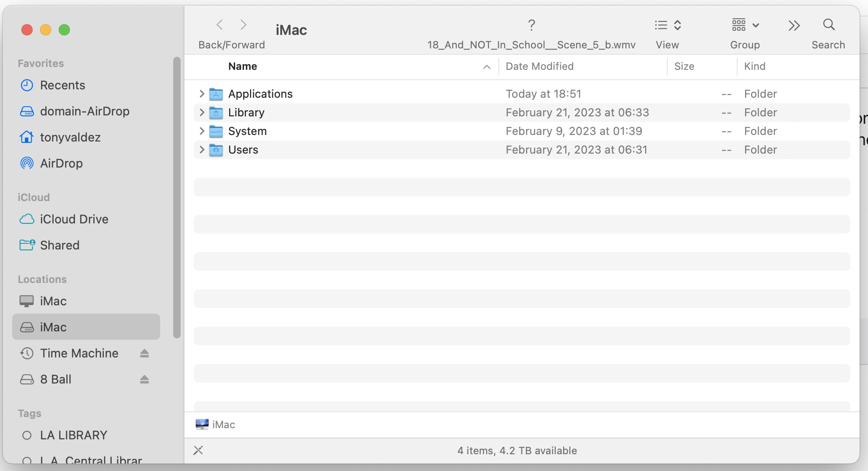Click the 'February 21, 2023 at 06:33' date
Image resolution: width=868 pixels, height=471 pixels.
tap(577, 112)
